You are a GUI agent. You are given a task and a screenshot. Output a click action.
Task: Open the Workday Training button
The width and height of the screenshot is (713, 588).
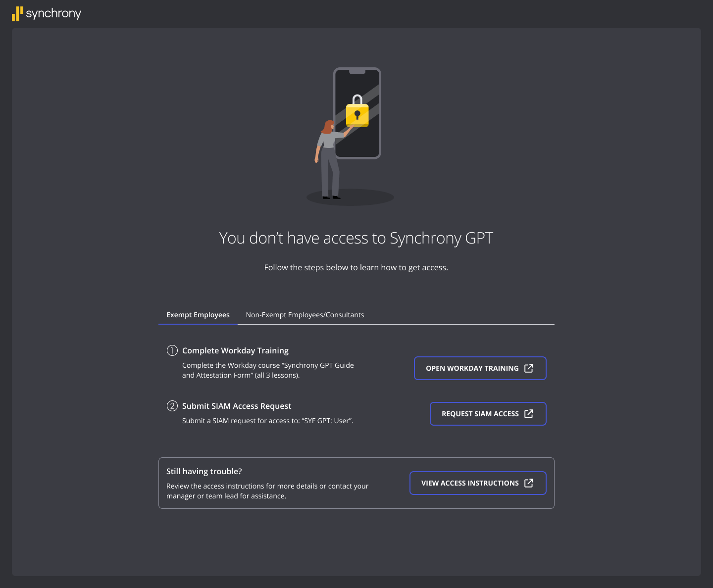coord(480,368)
